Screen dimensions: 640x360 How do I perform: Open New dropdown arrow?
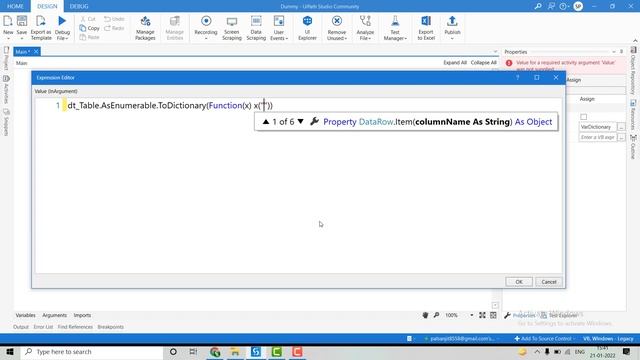pyautogui.click(x=8, y=38)
